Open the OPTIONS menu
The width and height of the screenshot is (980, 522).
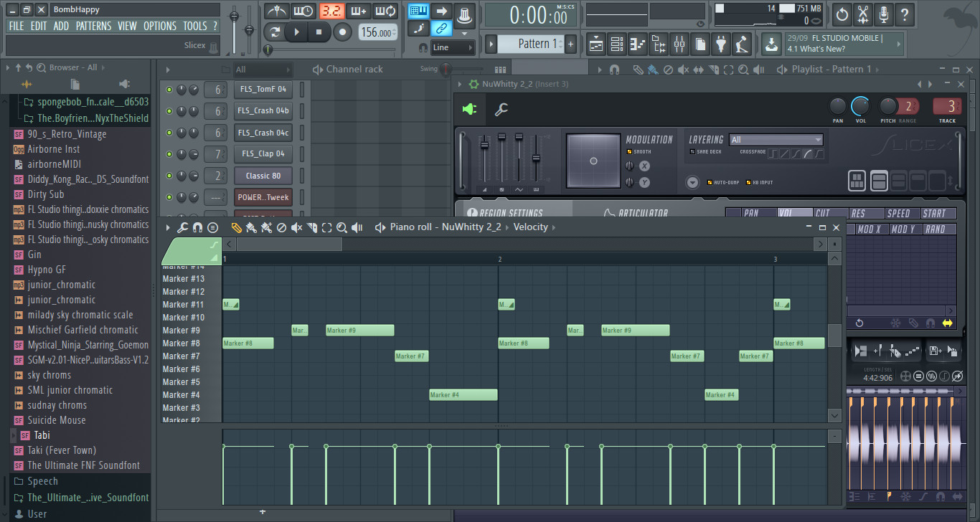(x=159, y=26)
